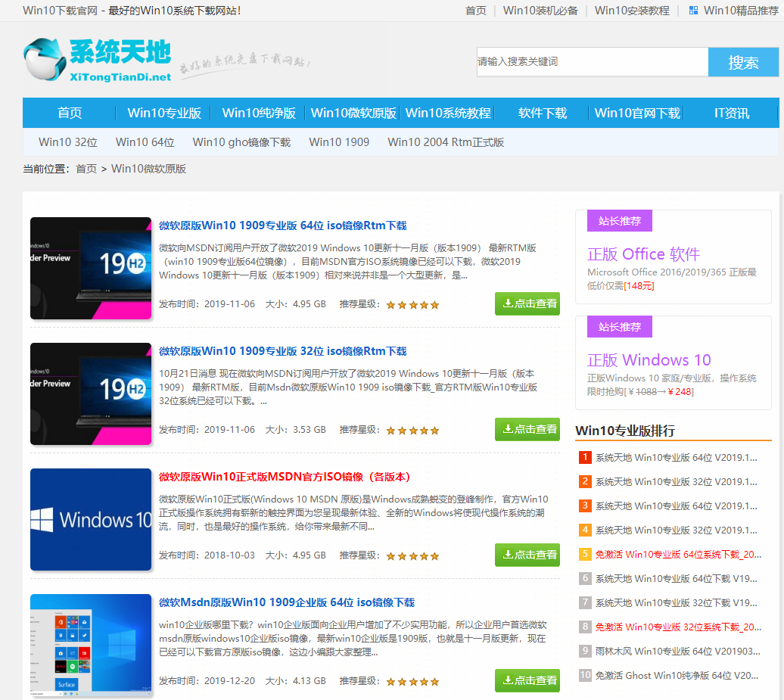Click the 搜索 search button
The image size is (784, 700).
coord(743,62)
